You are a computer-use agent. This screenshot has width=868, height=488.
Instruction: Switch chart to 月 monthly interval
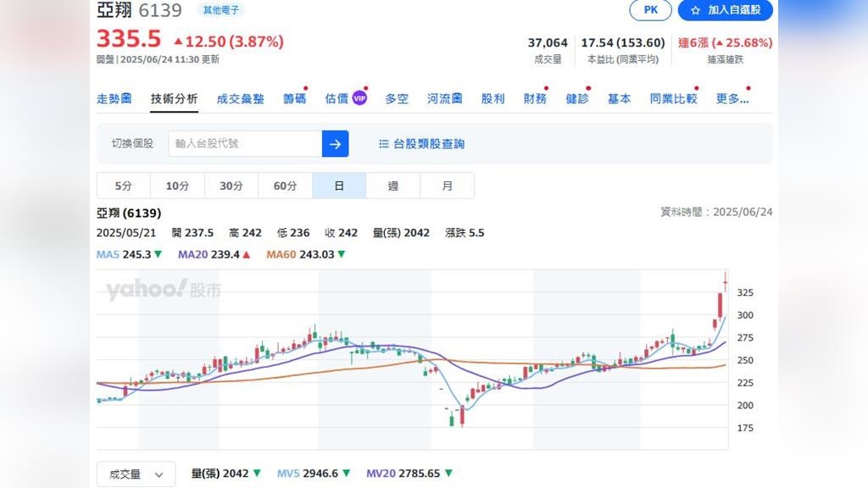click(x=447, y=186)
